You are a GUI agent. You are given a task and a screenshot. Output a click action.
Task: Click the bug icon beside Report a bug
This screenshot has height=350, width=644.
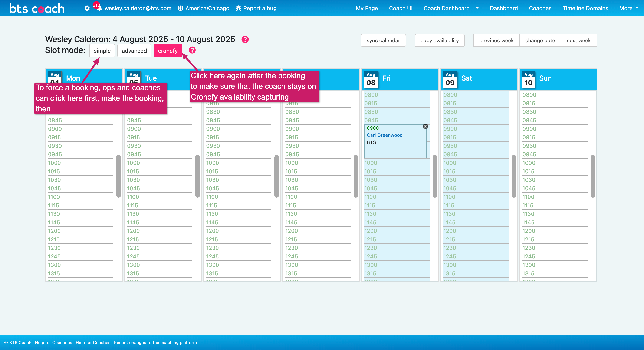click(x=238, y=8)
